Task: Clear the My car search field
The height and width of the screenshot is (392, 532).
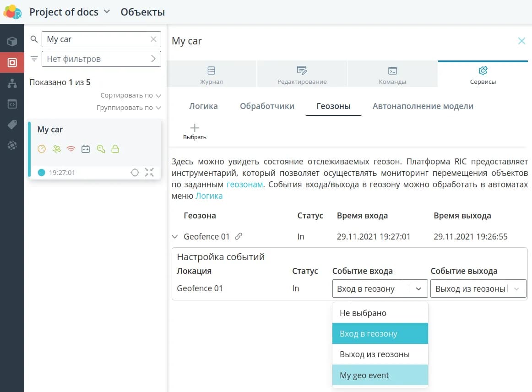Action: pos(153,39)
